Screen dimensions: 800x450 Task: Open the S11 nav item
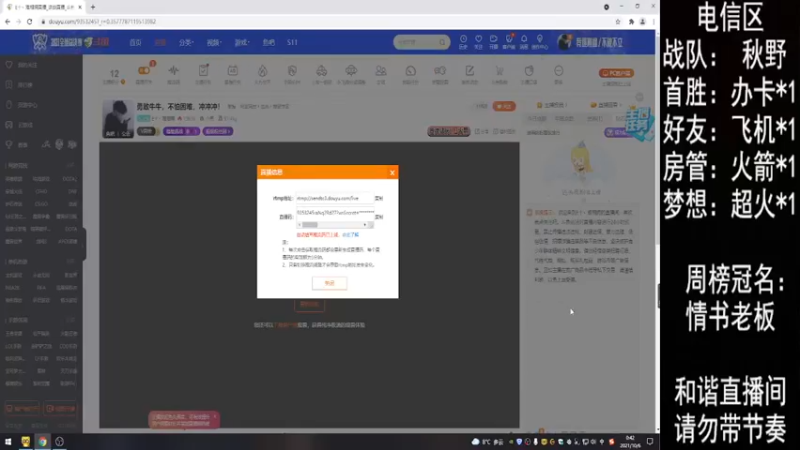click(x=292, y=42)
